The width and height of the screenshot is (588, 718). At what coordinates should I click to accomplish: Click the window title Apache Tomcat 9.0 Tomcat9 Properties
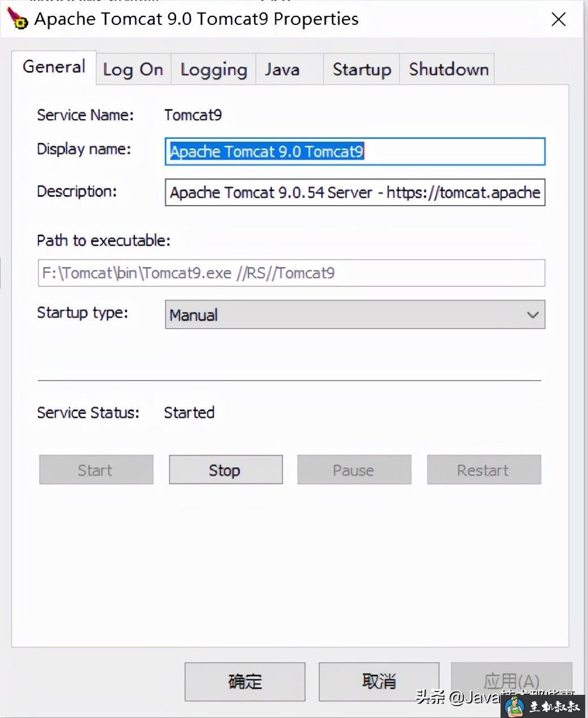click(x=196, y=19)
